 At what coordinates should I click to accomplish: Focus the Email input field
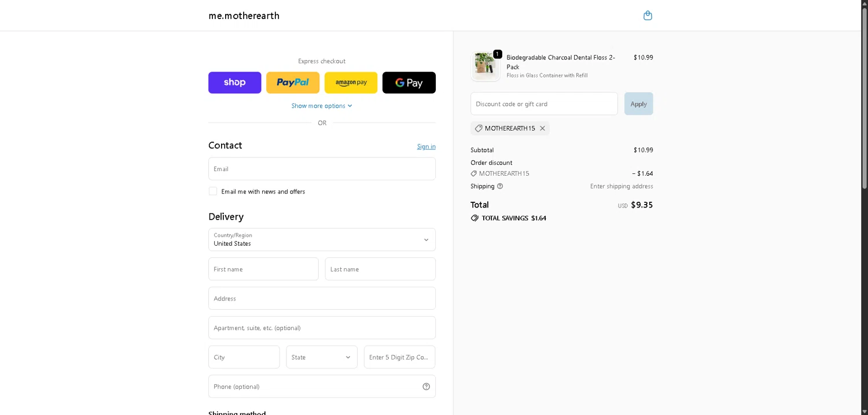coord(322,169)
